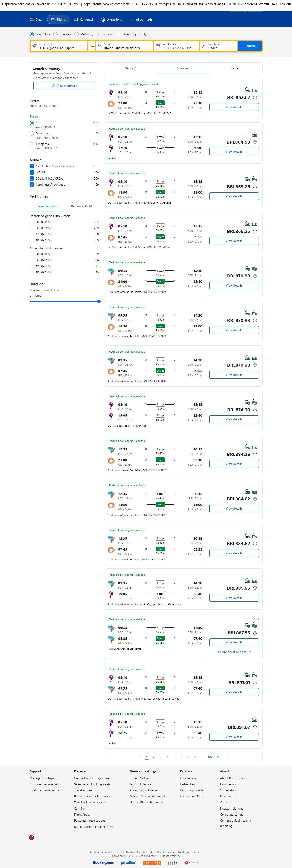Adjust the Maximum travel time slider handle
292x868 pixels.
[99, 301]
